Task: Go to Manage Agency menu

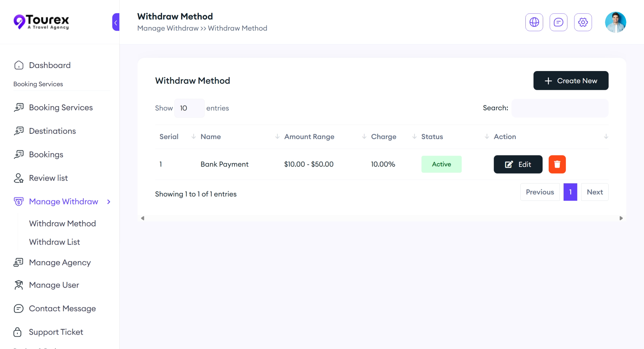Action: [60, 263]
